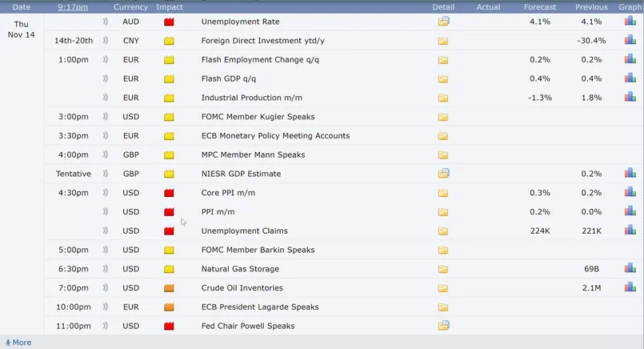The image size is (644, 349).
Task: Click the Impact column header
Action: point(169,7)
